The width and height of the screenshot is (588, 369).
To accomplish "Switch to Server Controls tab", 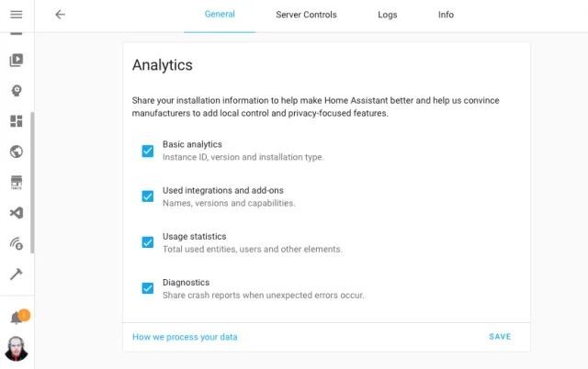I will pyautogui.click(x=306, y=15).
